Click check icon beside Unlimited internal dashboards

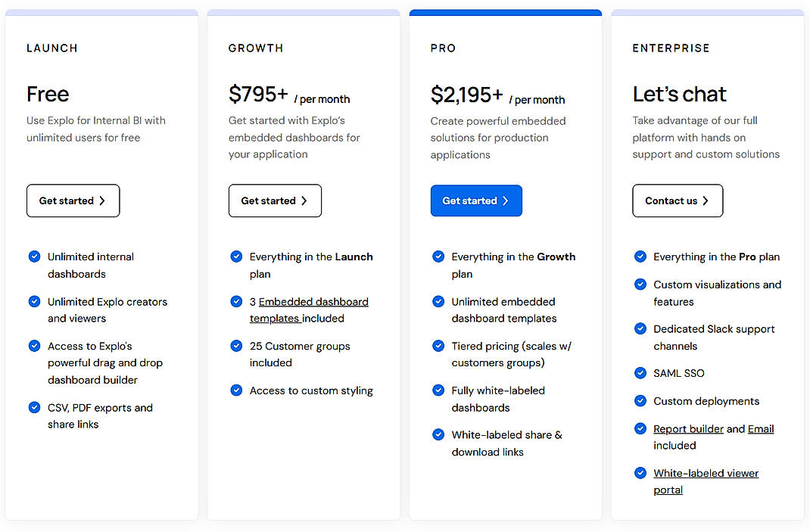(35, 257)
